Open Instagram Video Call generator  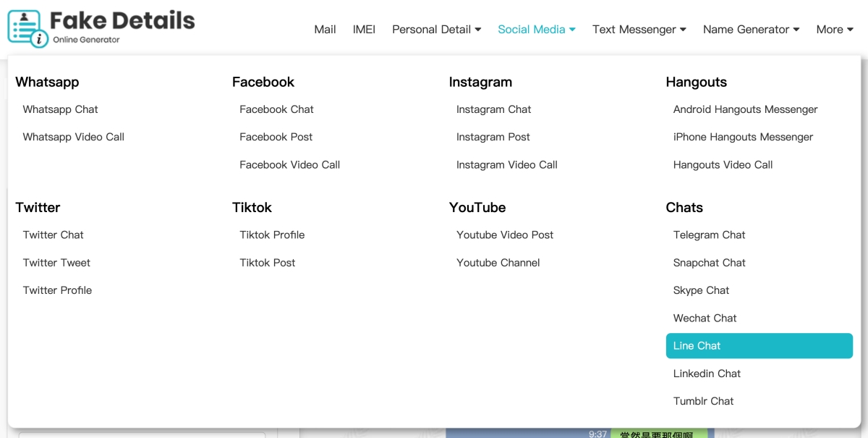(x=506, y=164)
